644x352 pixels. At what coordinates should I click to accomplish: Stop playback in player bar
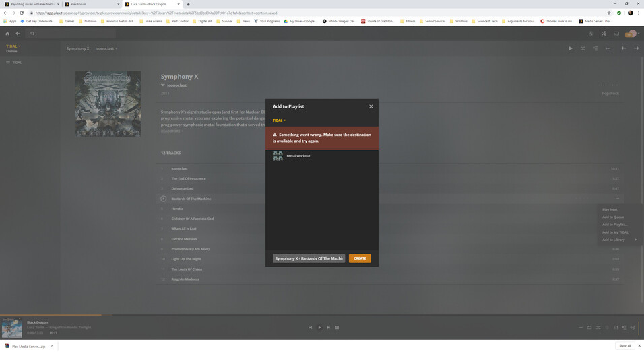coord(337,327)
